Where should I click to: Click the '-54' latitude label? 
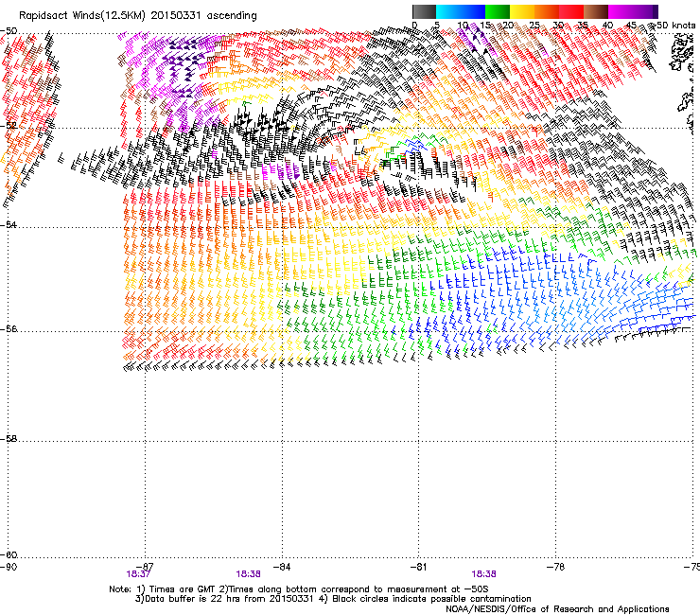coord(9,224)
